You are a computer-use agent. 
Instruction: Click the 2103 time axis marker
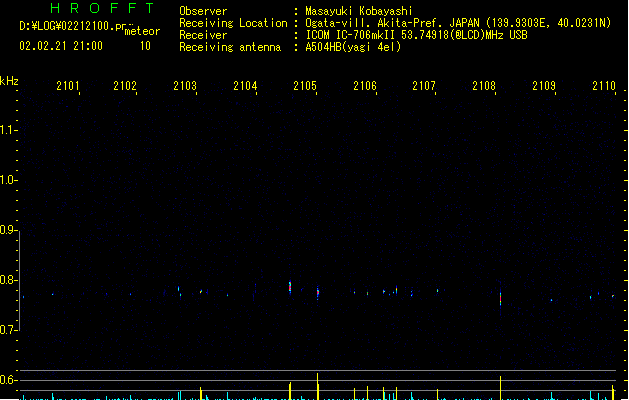point(185,86)
